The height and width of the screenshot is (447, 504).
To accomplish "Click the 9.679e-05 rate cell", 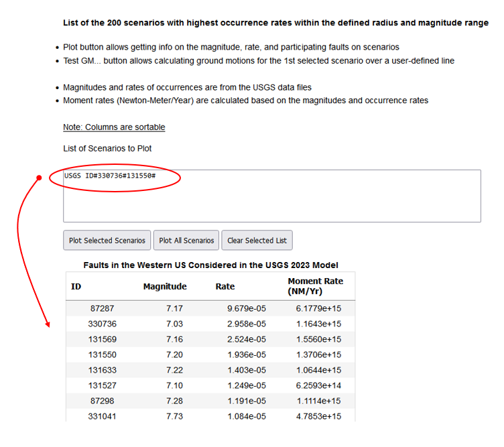I will coord(246,309).
